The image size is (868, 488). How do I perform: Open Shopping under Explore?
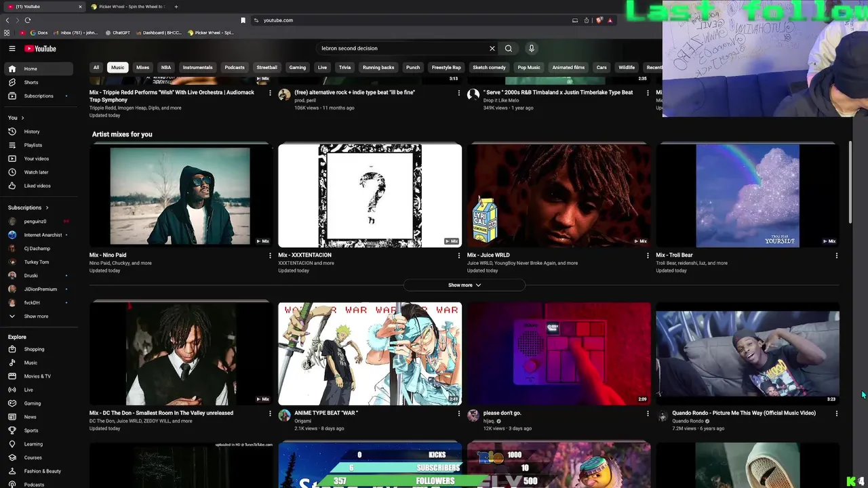(x=39, y=349)
